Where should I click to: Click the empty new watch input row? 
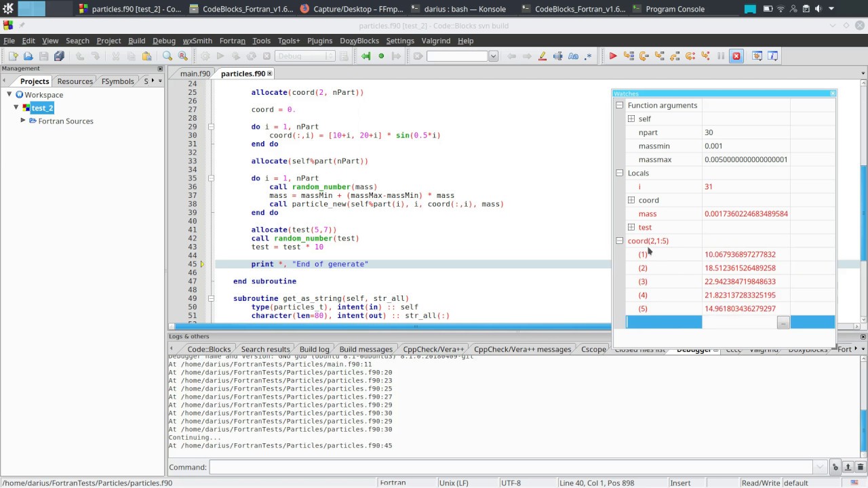click(664, 323)
